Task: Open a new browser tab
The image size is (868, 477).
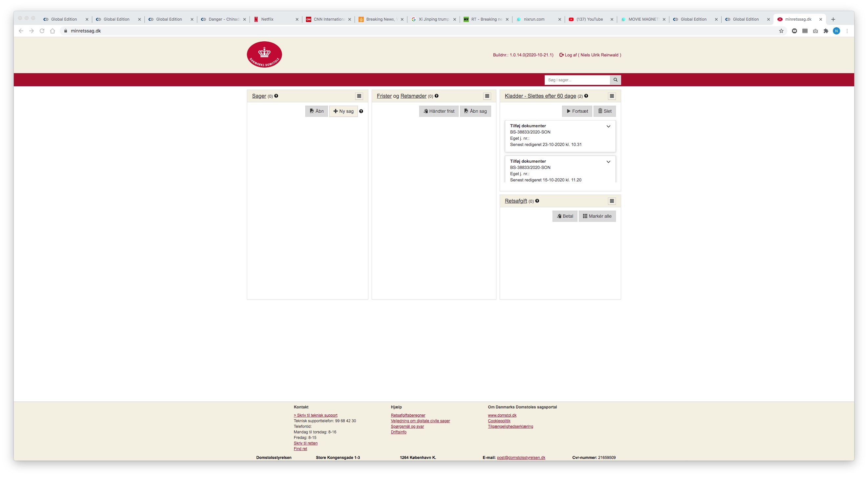Action: [833, 19]
